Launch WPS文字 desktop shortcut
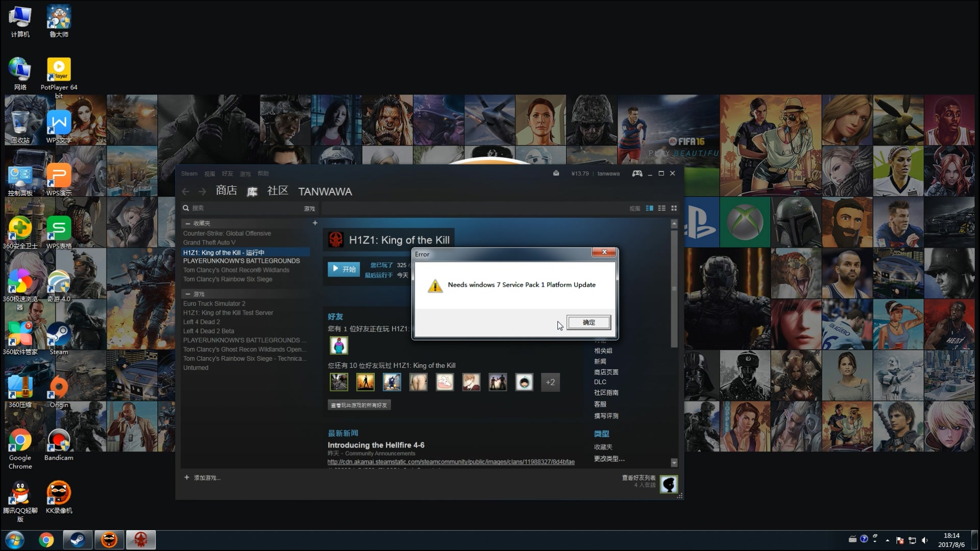This screenshot has width=980, height=551. (x=59, y=127)
